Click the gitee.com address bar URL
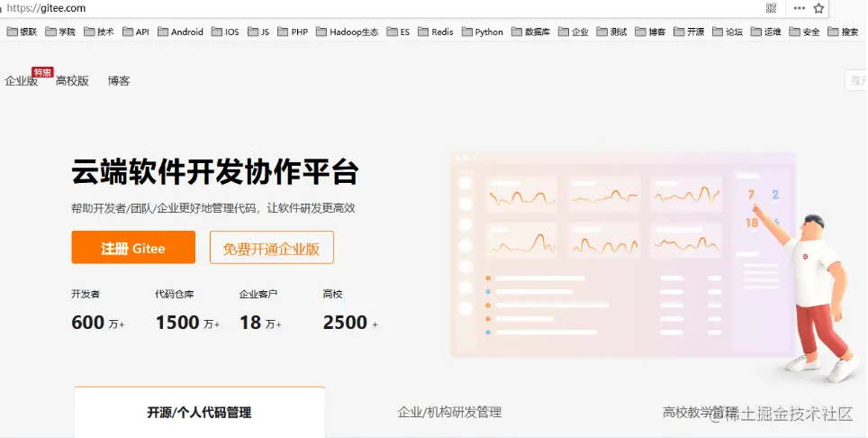Screen dimensions: 868x438 (46, 8)
